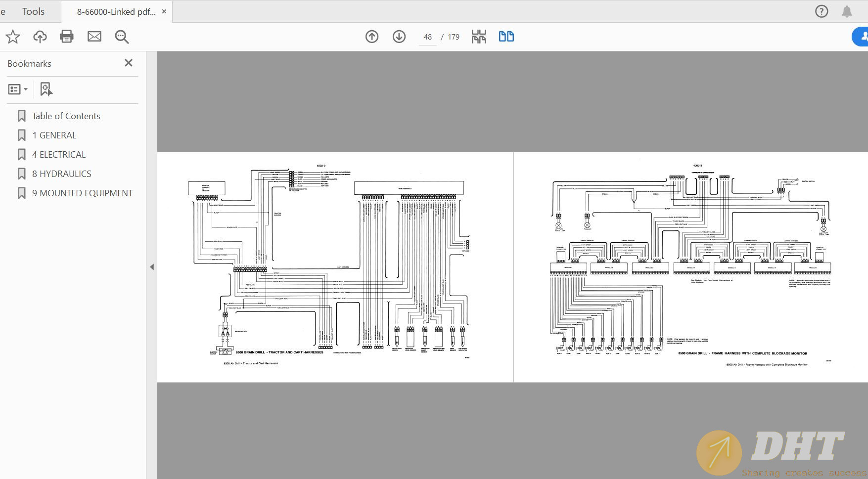Open the notifications bell
Image resolution: width=868 pixels, height=479 pixels.
847,11
